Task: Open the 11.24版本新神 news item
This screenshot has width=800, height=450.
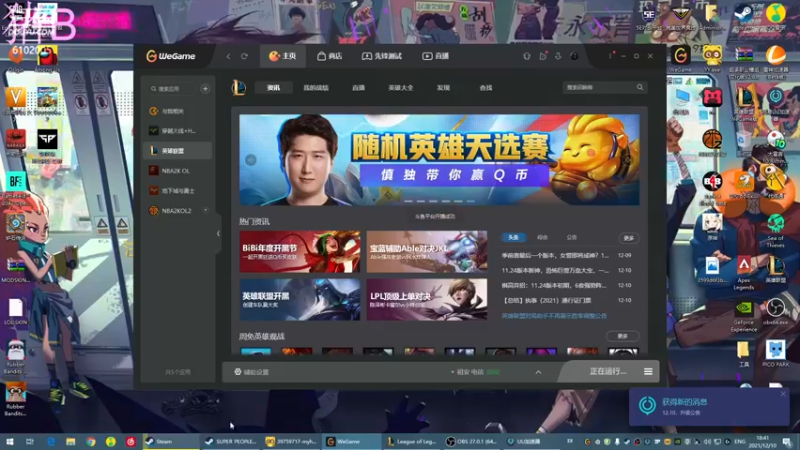Action: pyautogui.click(x=566, y=270)
